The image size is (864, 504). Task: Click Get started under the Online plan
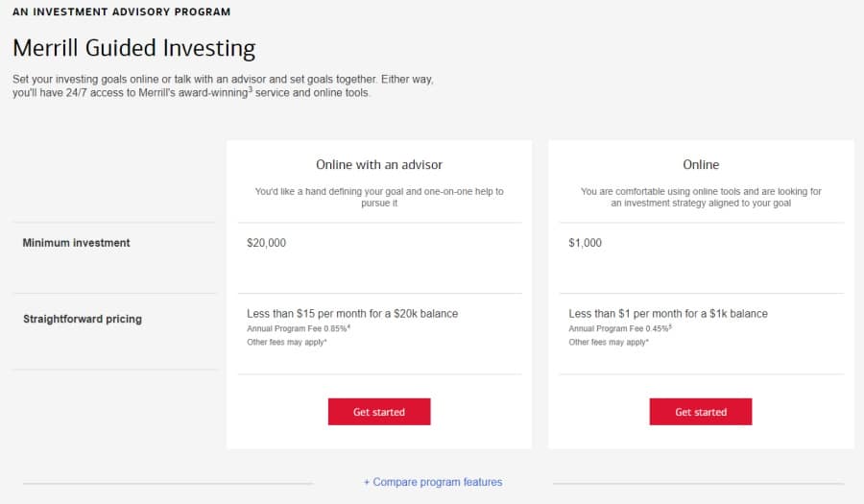(x=701, y=412)
